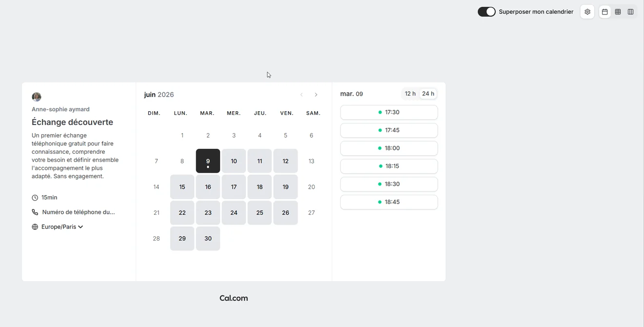This screenshot has width=644, height=327.
Task: Book the 18:45 time slot
Action: click(x=389, y=202)
